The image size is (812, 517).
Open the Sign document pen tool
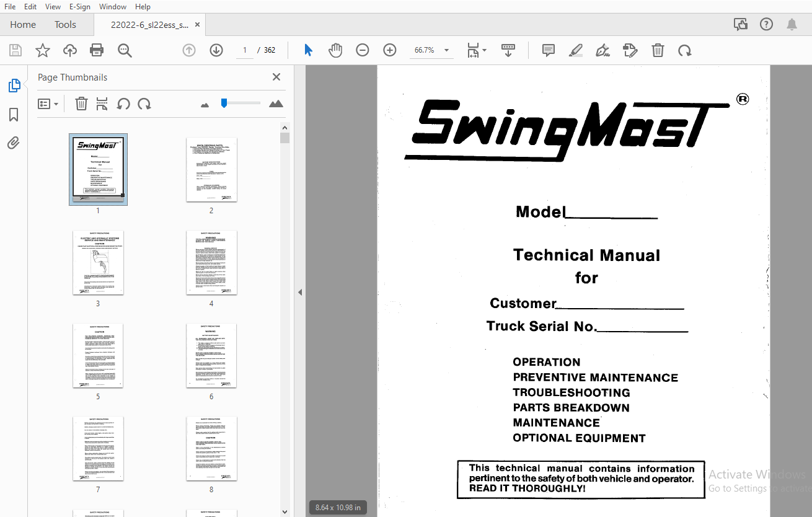pyautogui.click(x=602, y=50)
